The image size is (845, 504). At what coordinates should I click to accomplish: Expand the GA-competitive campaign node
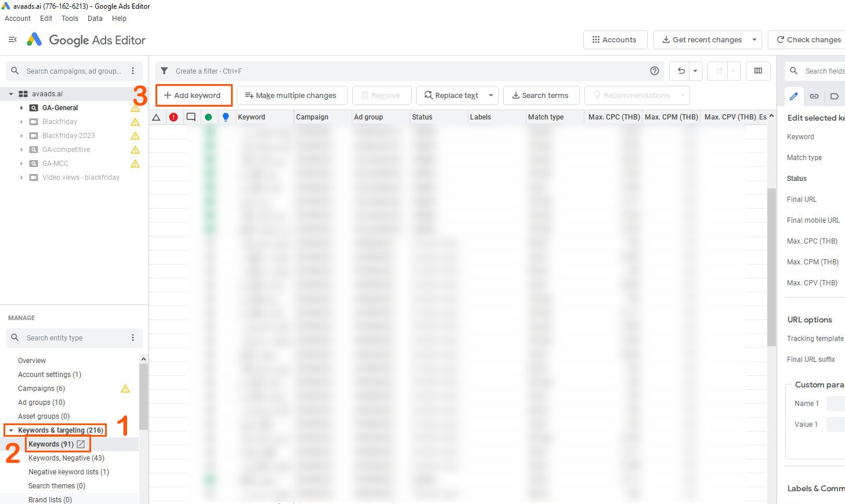(x=21, y=150)
